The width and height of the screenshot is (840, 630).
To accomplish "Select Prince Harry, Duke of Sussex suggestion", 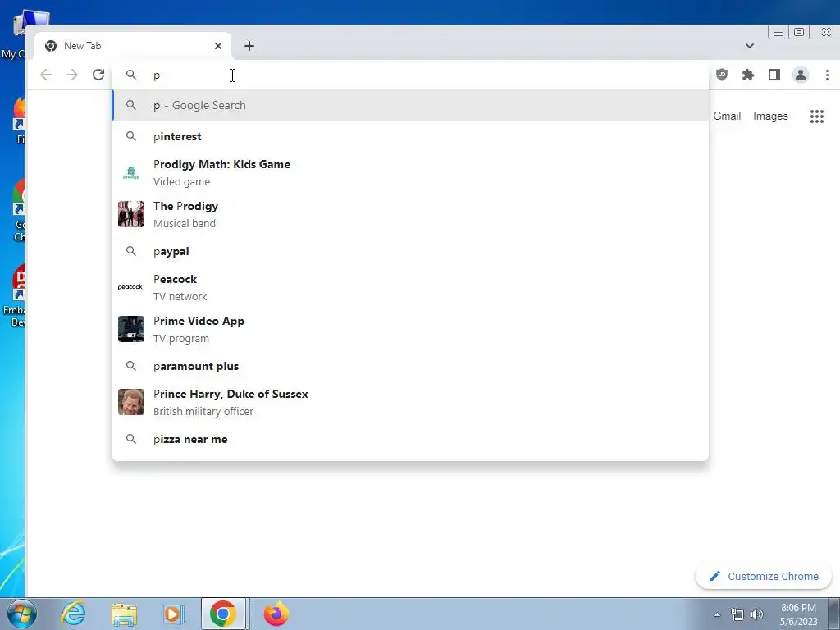I will point(410,402).
